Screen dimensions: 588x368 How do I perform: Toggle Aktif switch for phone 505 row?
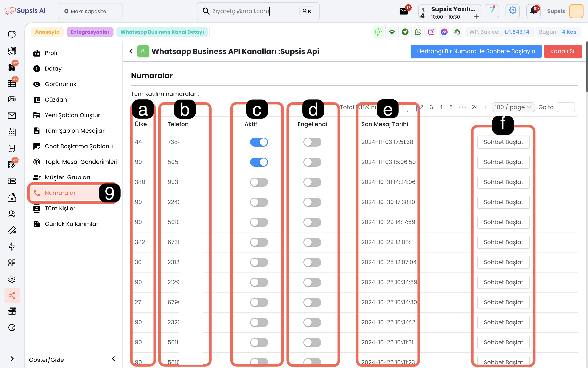point(259,162)
